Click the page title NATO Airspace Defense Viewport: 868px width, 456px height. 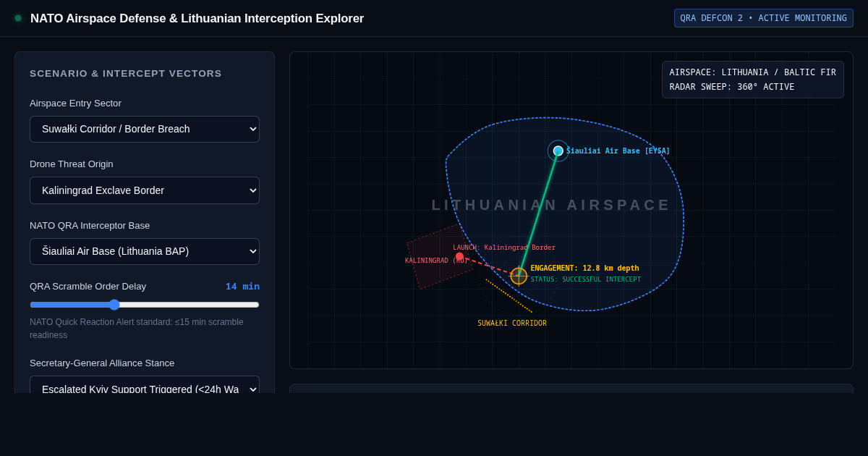click(197, 18)
